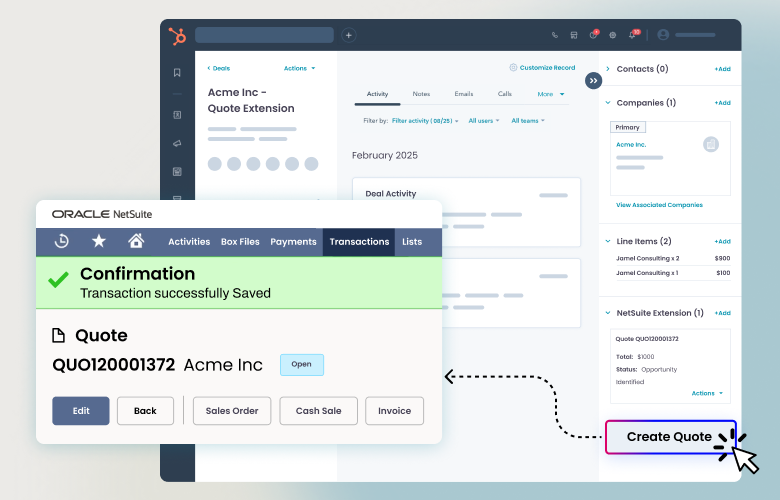Open the phone calling icon
The width and height of the screenshot is (780, 500).
point(555,35)
